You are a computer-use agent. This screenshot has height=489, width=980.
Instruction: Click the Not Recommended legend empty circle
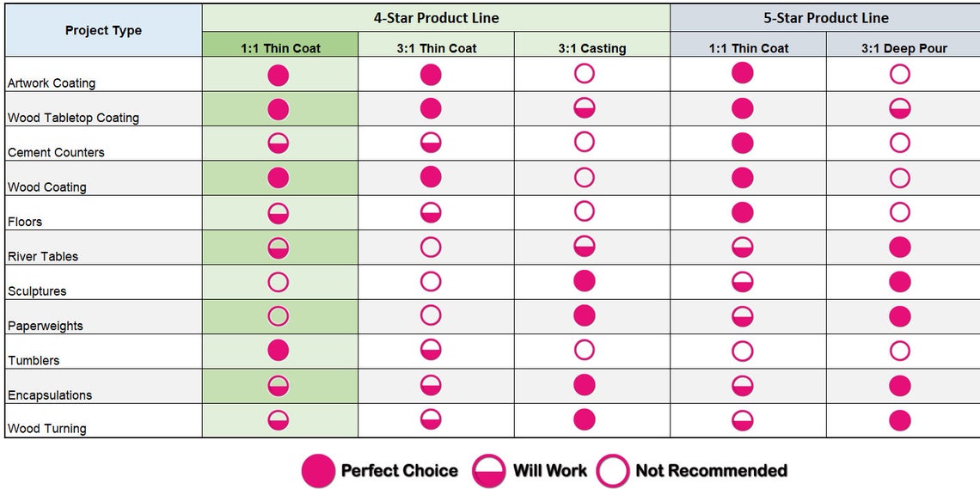(x=614, y=471)
